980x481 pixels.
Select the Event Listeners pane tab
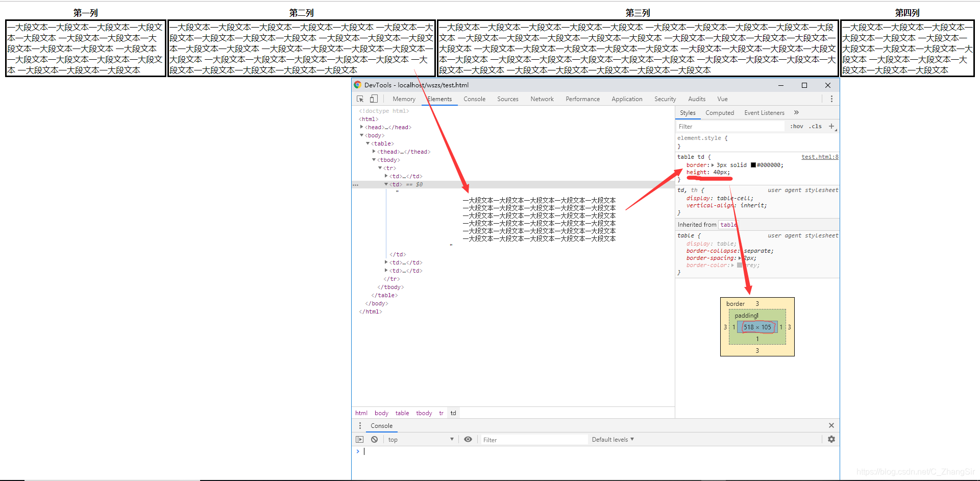click(x=764, y=113)
